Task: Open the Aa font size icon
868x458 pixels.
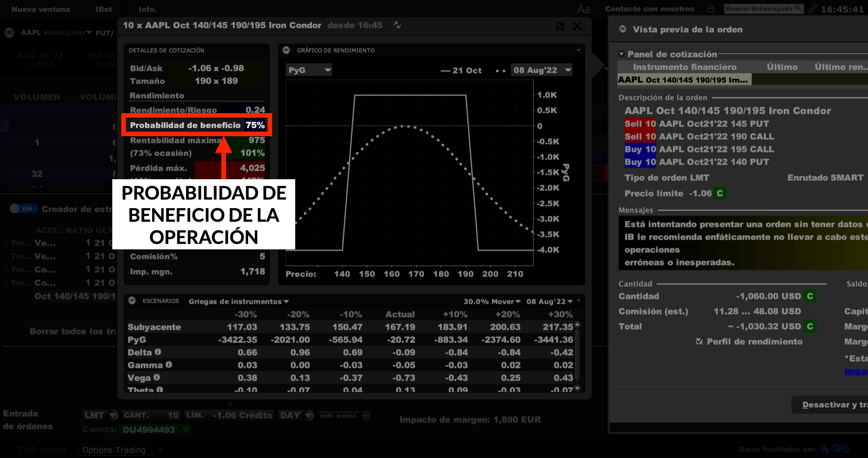Action: (584, 9)
